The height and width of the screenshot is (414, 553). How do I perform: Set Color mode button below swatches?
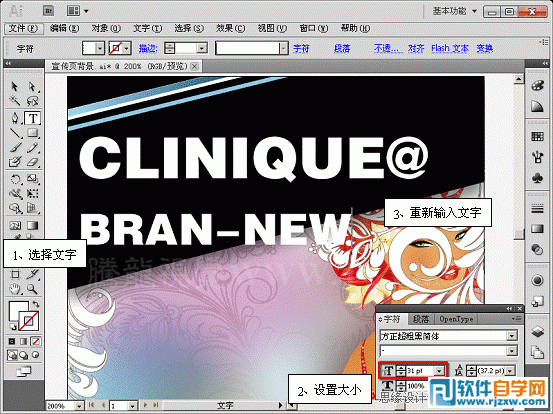coord(12,341)
